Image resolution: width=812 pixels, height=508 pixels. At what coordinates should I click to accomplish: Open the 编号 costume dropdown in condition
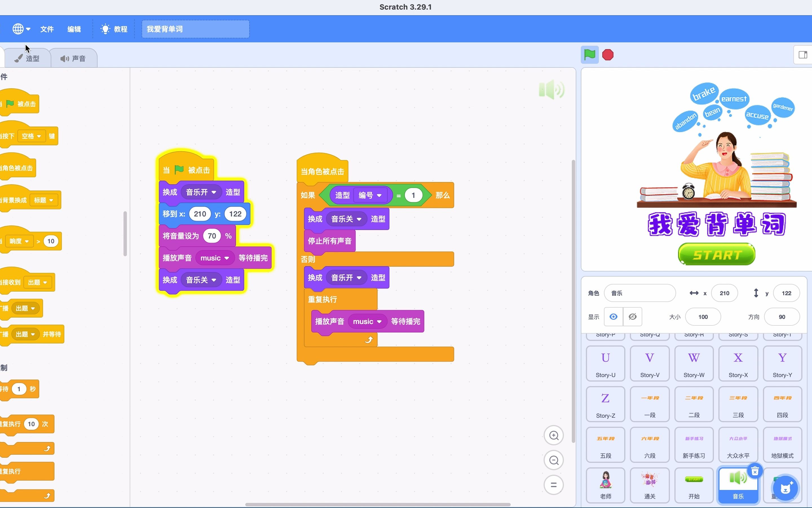point(370,195)
